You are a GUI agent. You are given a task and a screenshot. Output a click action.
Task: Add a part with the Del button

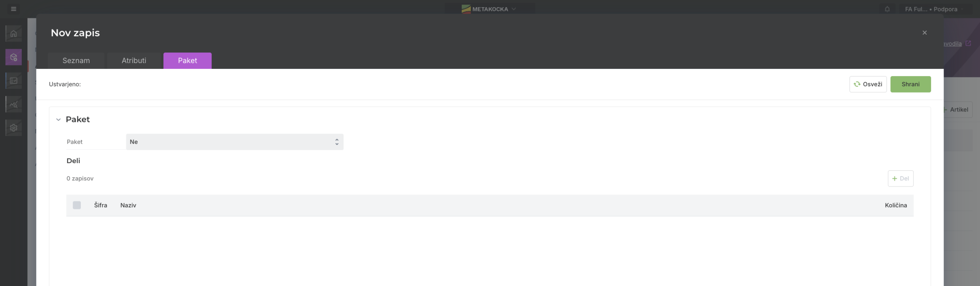[x=900, y=178]
